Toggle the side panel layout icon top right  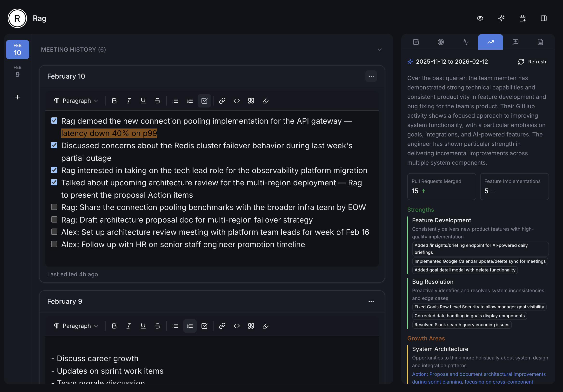pyautogui.click(x=544, y=18)
